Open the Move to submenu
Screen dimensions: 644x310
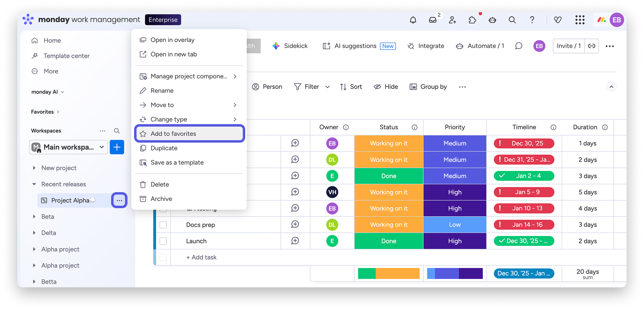click(x=189, y=105)
